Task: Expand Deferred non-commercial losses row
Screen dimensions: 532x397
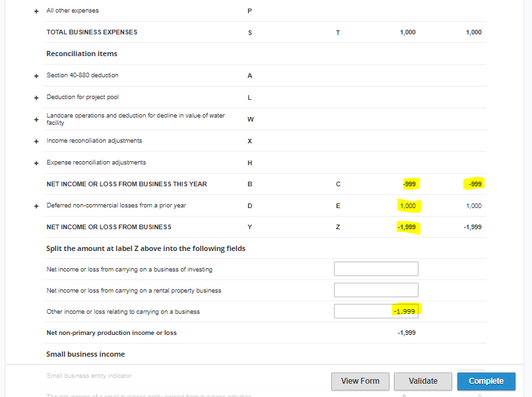Action: [x=36, y=206]
